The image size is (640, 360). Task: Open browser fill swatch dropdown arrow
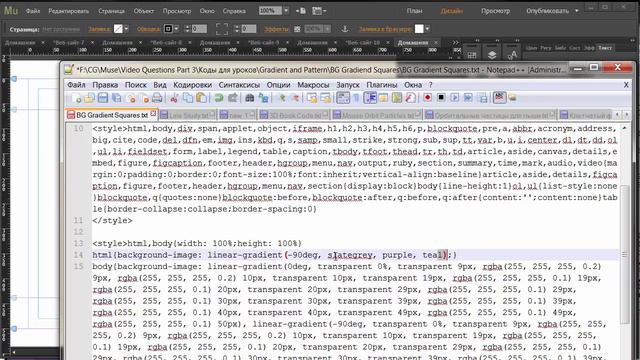point(427,29)
